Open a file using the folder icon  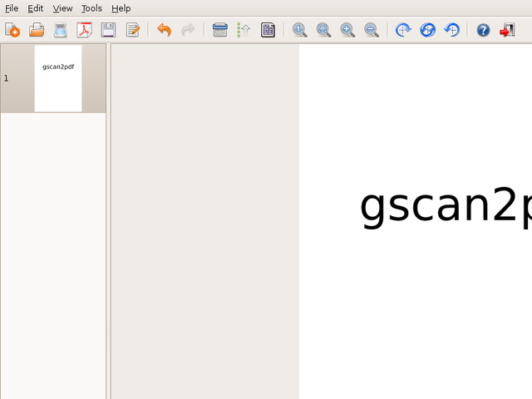(37, 30)
